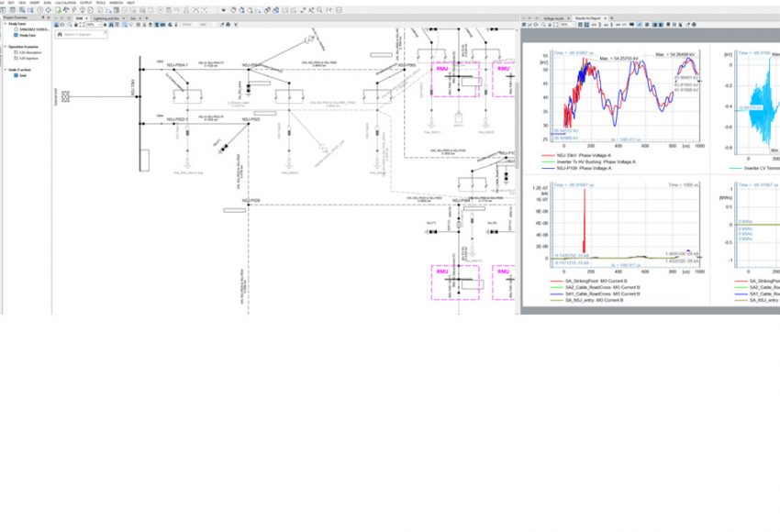Toggle the Study Case checkbox
This screenshot has width=780, height=532.
point(16,35)
